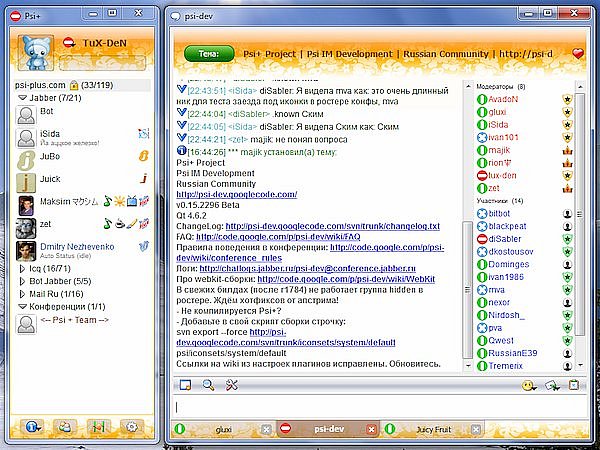Open the status selector button in roster
600x450 pixels.
click(x=33, y=426)
